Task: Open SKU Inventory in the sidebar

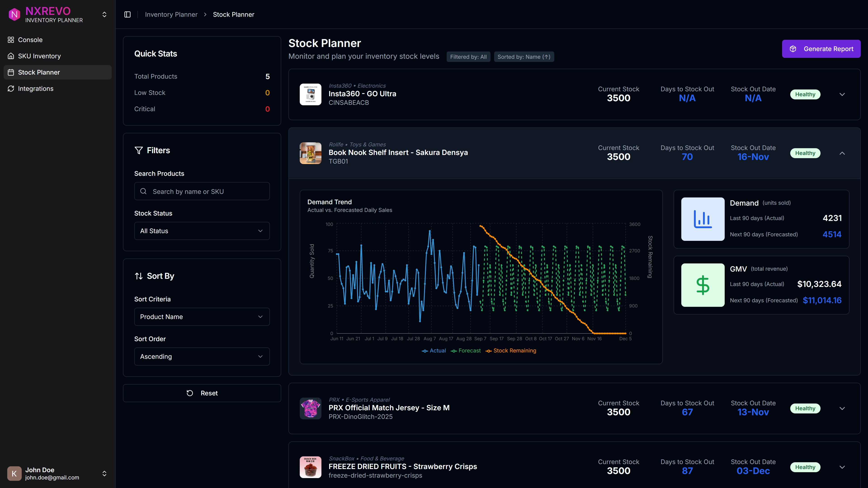Action: coord(39,56)
